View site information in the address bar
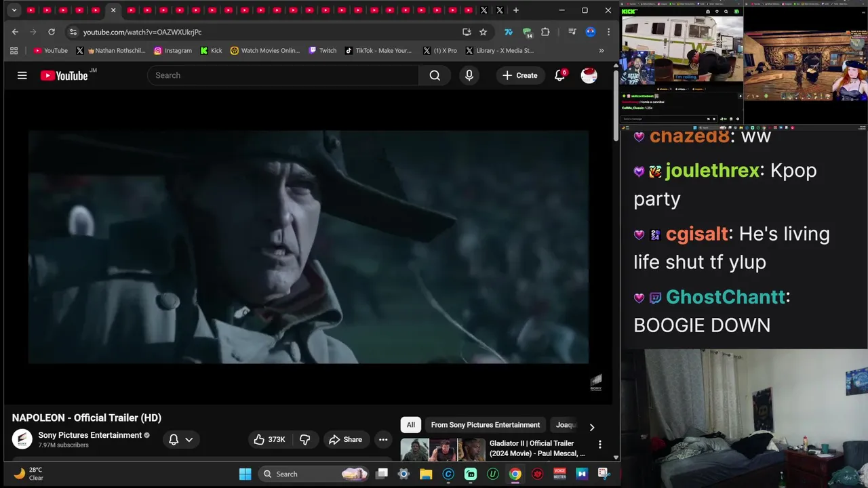This screenshot has height=488, width=868. click(73, 32)
